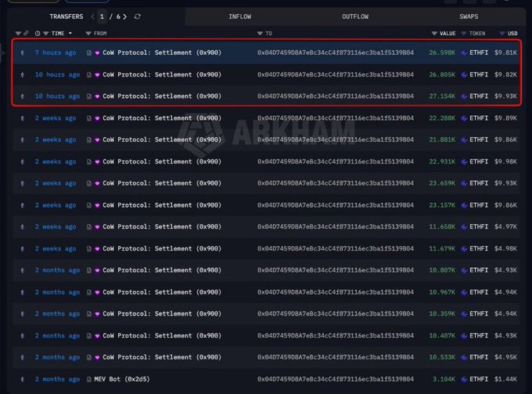
Task: Click the $1.44K USD amount
Action: coord(505,379)
